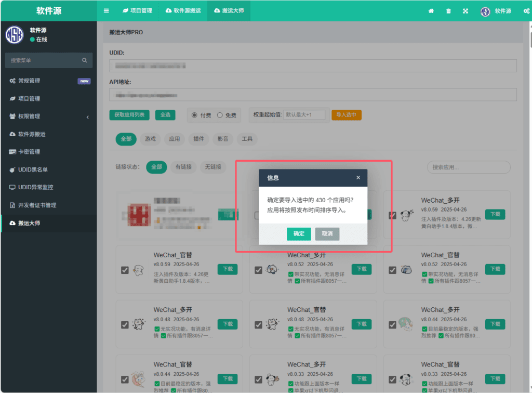Download WeChat_多开 v8.0.59
This screenshot has width=532, height=393.
pyautogui.click(x=495, y=214)
